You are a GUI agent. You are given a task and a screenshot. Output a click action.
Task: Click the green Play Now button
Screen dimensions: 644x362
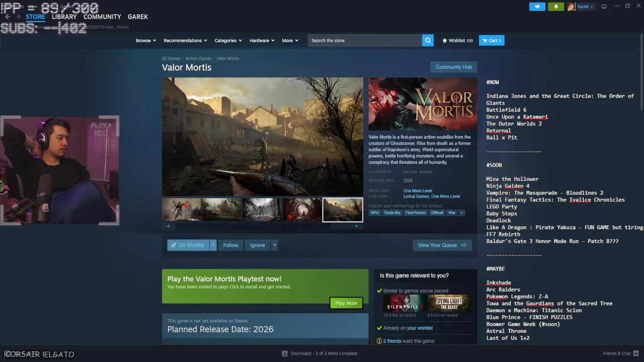tap(346, 303)
